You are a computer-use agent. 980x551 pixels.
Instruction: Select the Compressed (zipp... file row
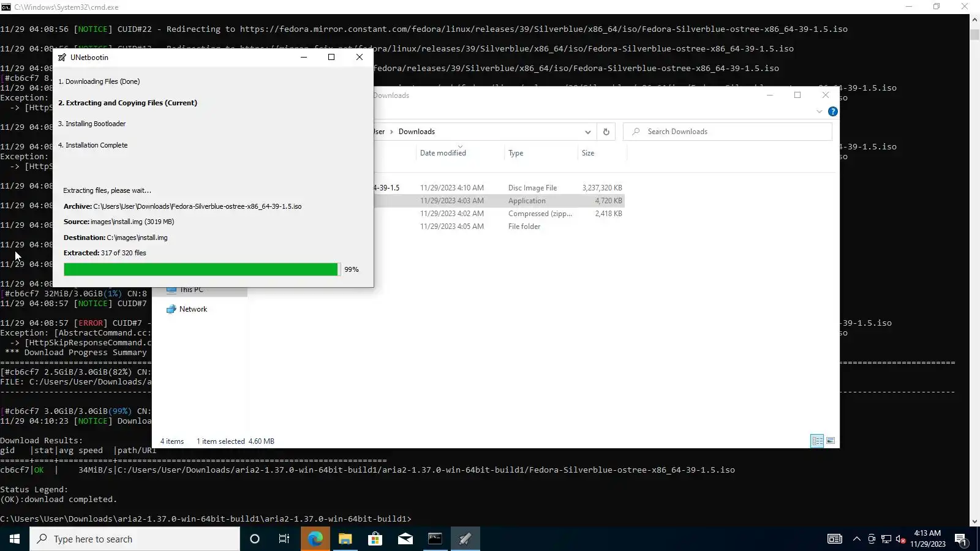[x=499, y=214]
